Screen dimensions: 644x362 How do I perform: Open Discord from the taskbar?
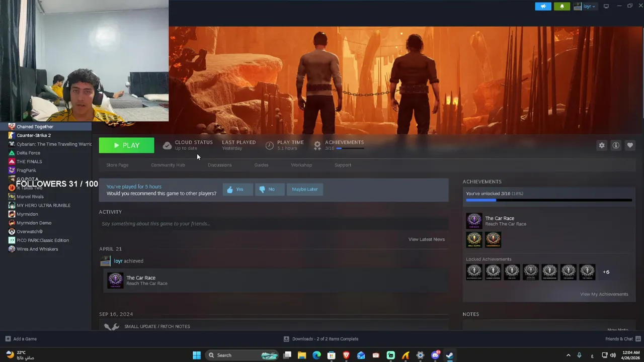click(435, 355)
